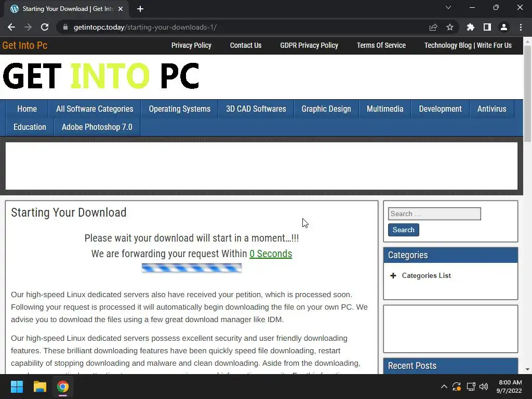Click the striped download progress bar
Screen dimensions: 532x399
[x=192, y=268]
